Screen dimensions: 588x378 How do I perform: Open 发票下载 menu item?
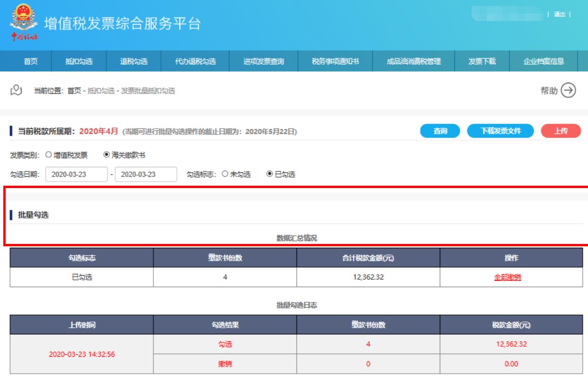tap(482, 60)
